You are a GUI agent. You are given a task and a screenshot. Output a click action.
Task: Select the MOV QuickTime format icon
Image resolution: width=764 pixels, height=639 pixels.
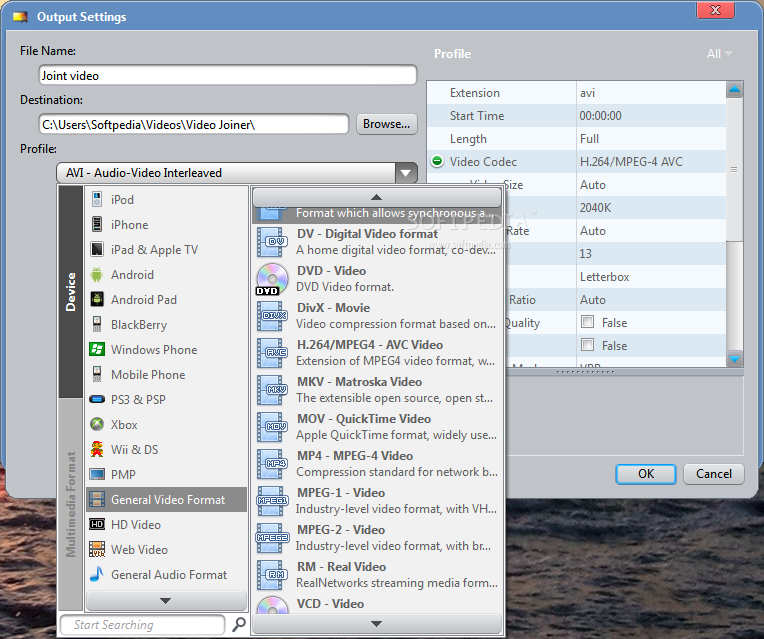point(272,427)
